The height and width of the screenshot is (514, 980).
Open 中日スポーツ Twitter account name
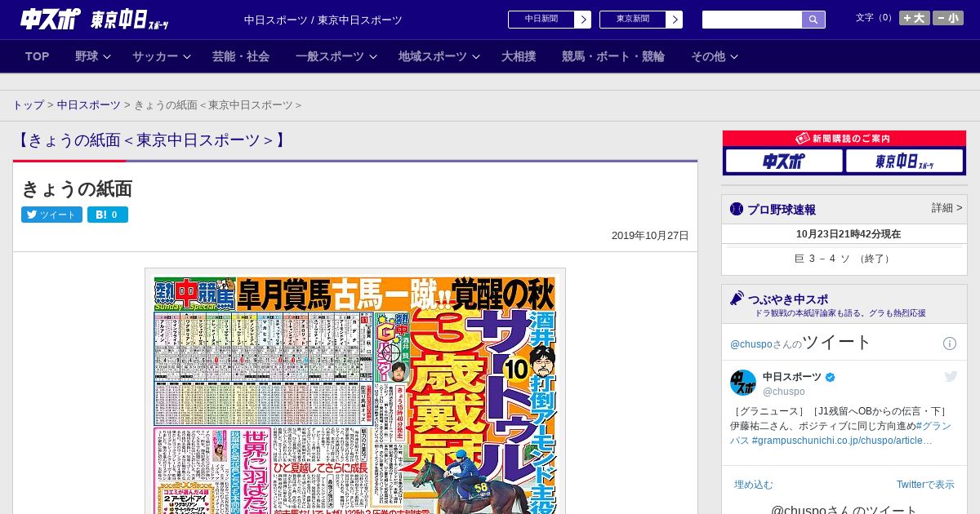point(792,376)
